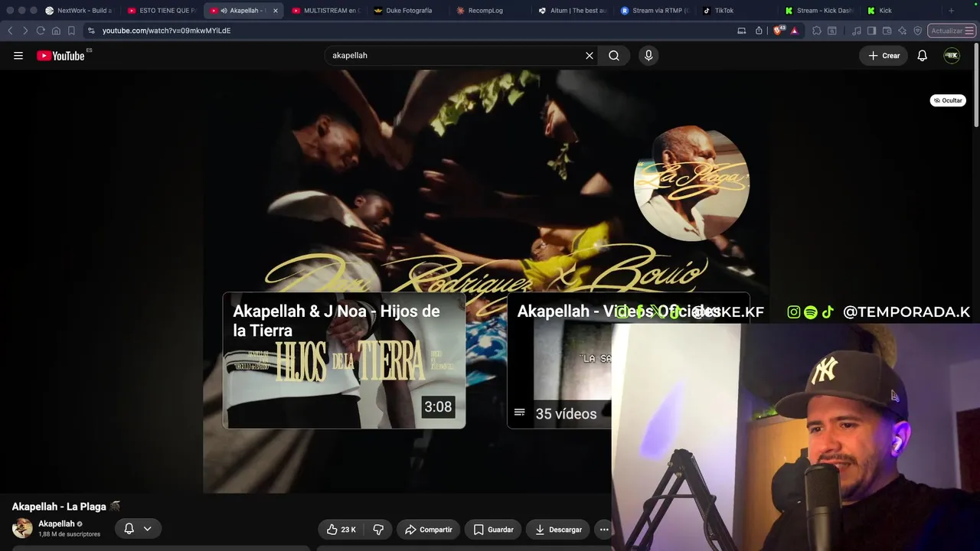The height and width of the screenshot is (551, 980).
Task: Click the Actualizar browser update button
Action: (x=952, y=31)
